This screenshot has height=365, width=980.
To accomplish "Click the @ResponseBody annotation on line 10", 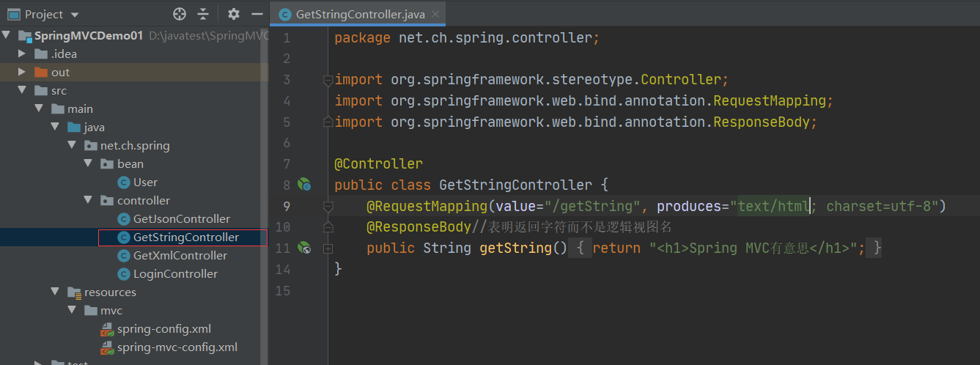I will [x=419, y=226].
